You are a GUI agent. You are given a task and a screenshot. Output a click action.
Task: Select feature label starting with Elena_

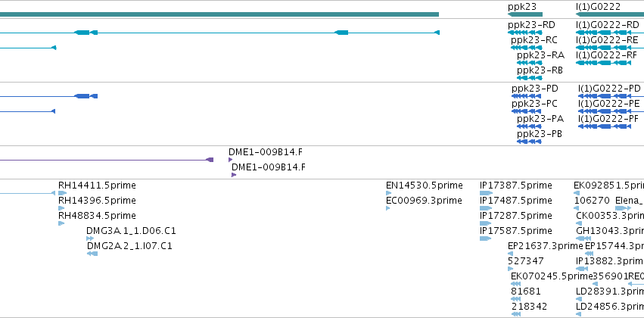click(630, 201)
